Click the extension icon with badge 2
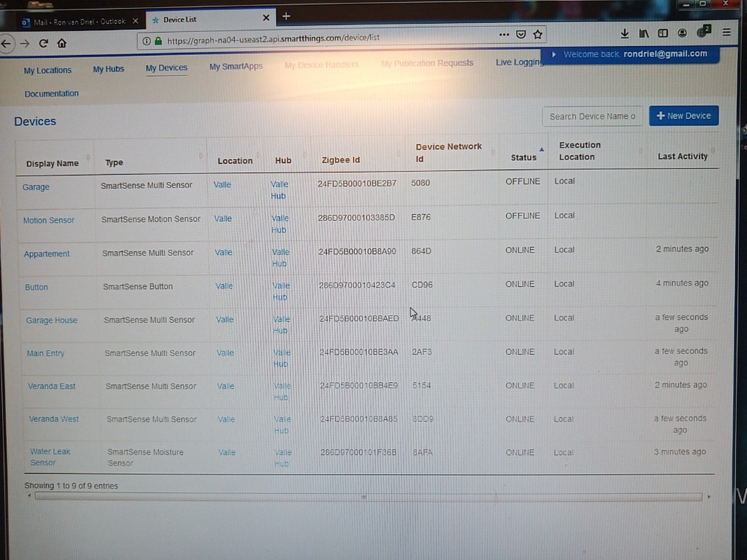 coord(703,32)
